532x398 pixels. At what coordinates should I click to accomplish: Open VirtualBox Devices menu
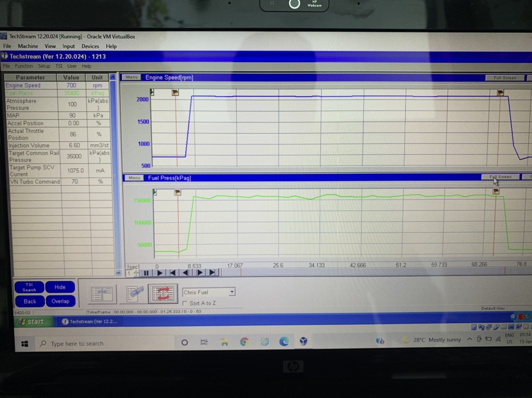(90, 46)
